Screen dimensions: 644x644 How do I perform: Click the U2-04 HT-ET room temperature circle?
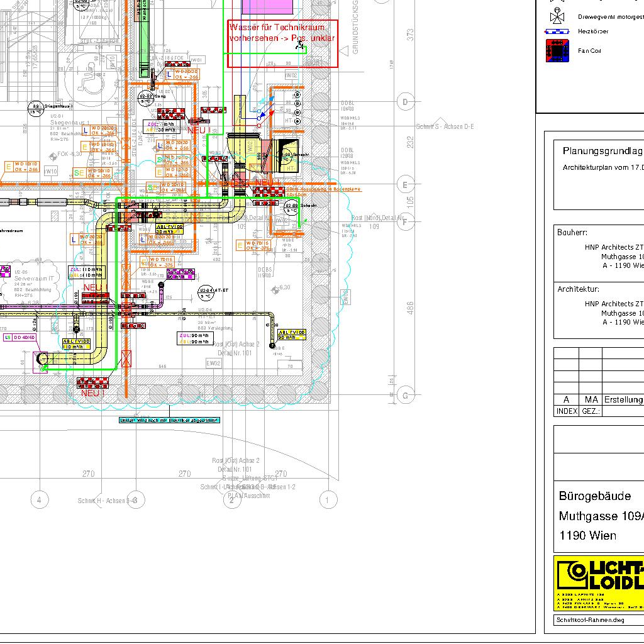click(x=206, y=293)
